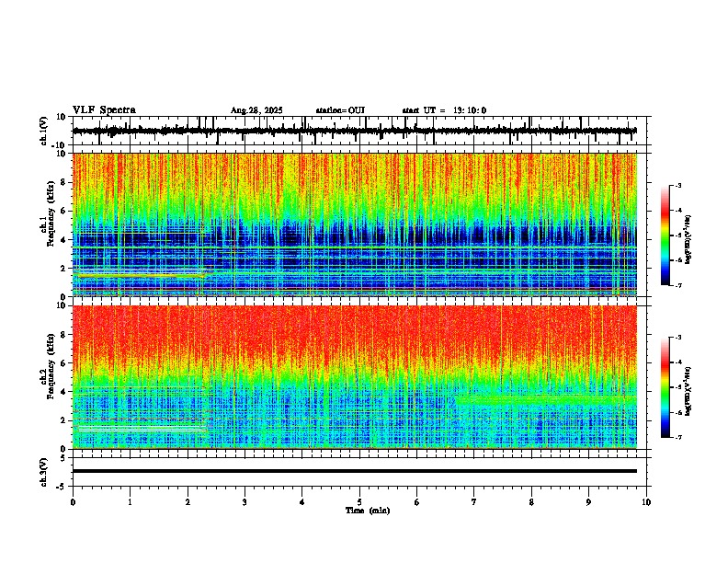This screenshot has width=728, height=563.
Task: Click the '-3' tick on ch.2 colorbar
Action: point(678,338)
